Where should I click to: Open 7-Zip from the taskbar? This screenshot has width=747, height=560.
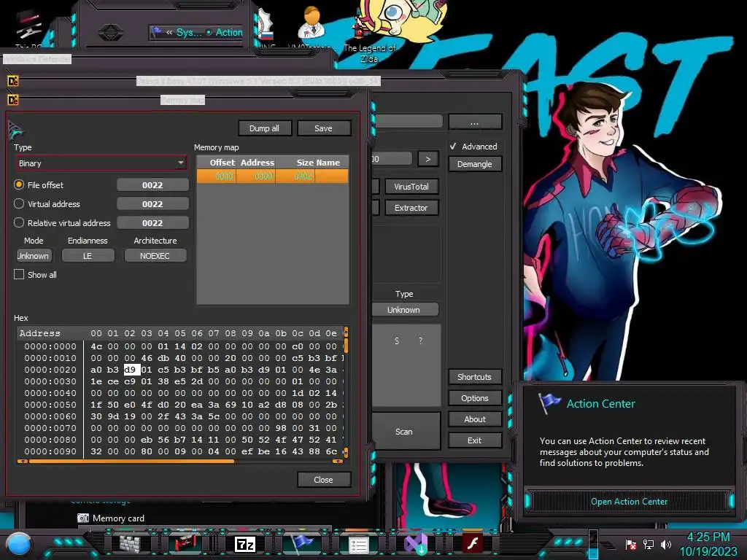point(245,544)
